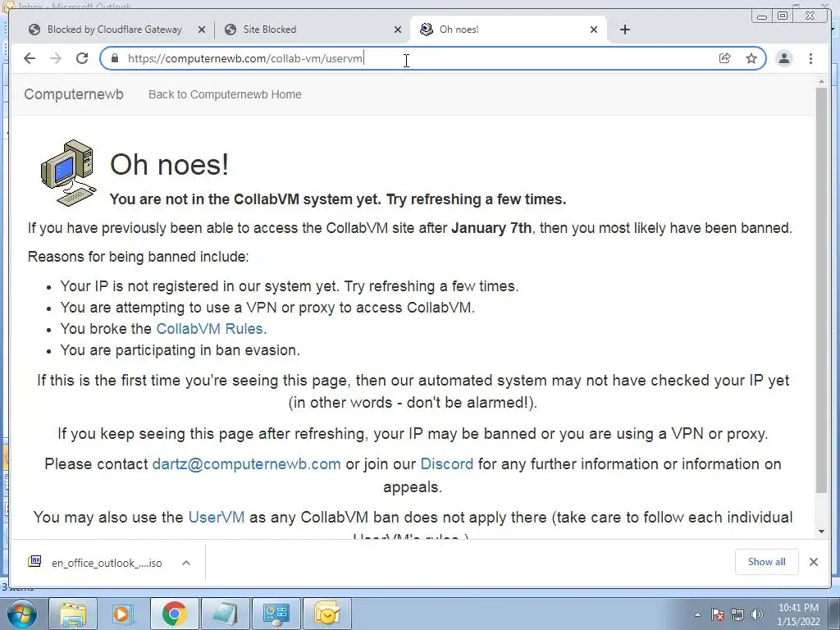Open a new tab with the plus button

pos(624,30)
